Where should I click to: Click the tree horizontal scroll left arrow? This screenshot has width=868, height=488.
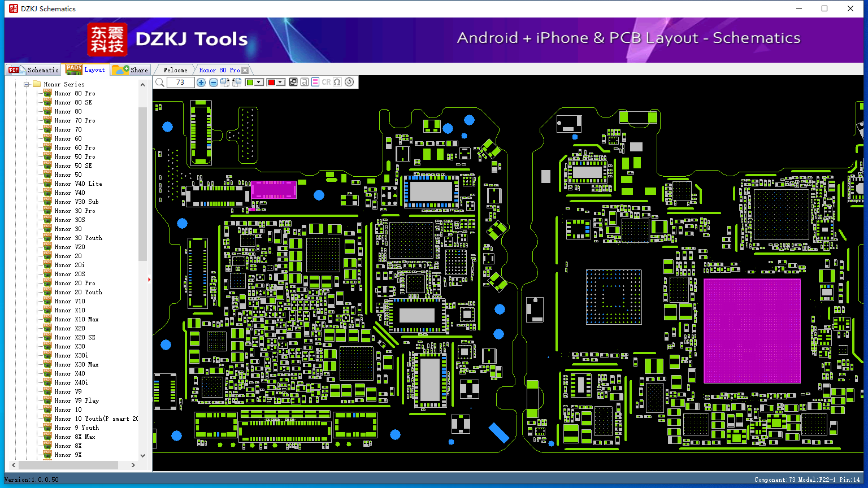click(x=14, y=465)
